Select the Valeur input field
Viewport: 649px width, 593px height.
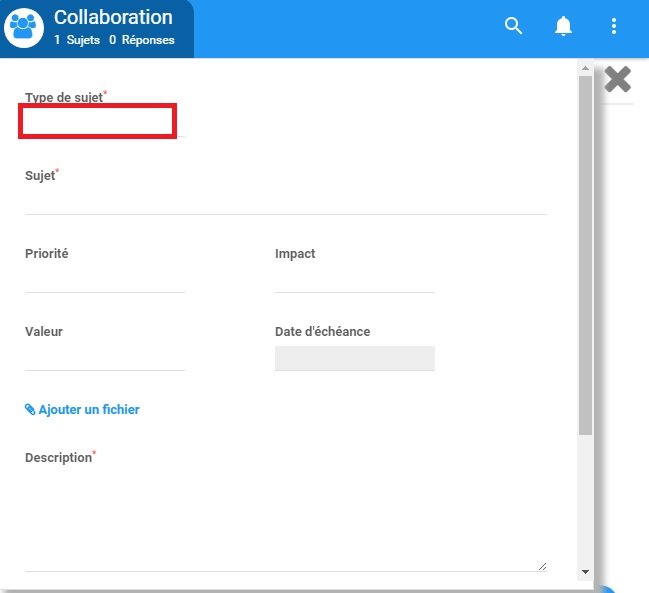[x=105, y=358]
